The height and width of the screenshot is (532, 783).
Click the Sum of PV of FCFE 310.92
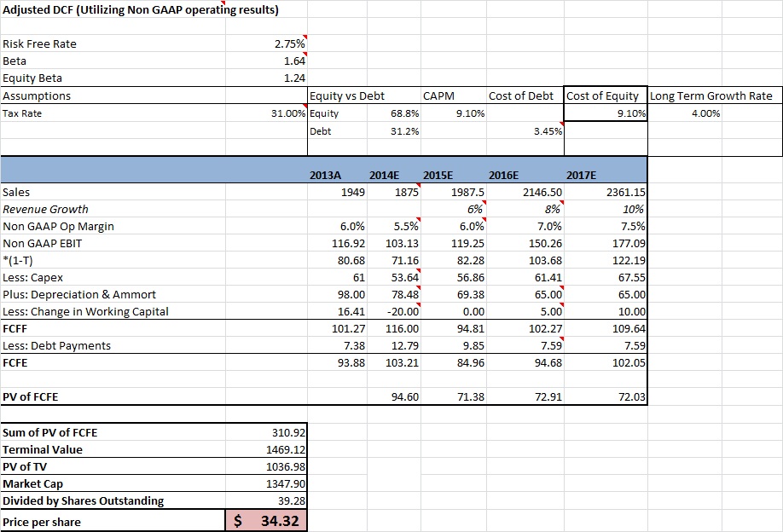[266, 432]
